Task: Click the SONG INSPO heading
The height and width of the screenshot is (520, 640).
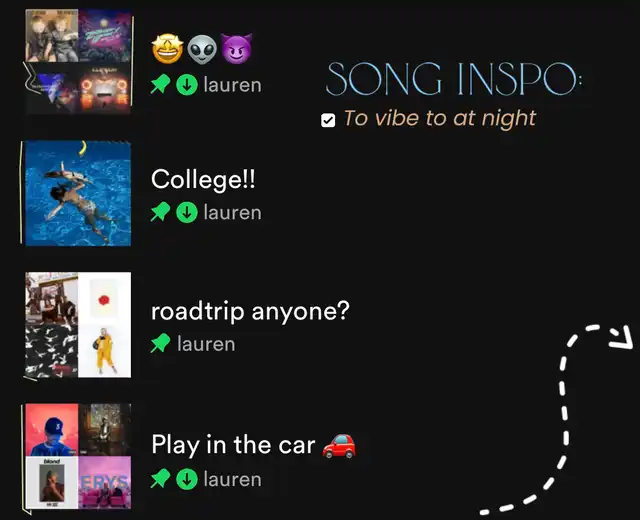Action: click(x=454, y=79)
